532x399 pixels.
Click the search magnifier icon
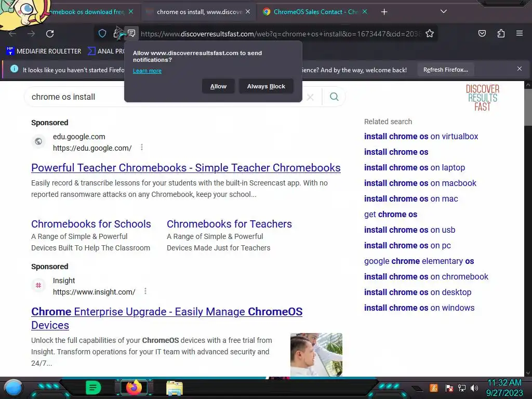click(x=334, y=97)
